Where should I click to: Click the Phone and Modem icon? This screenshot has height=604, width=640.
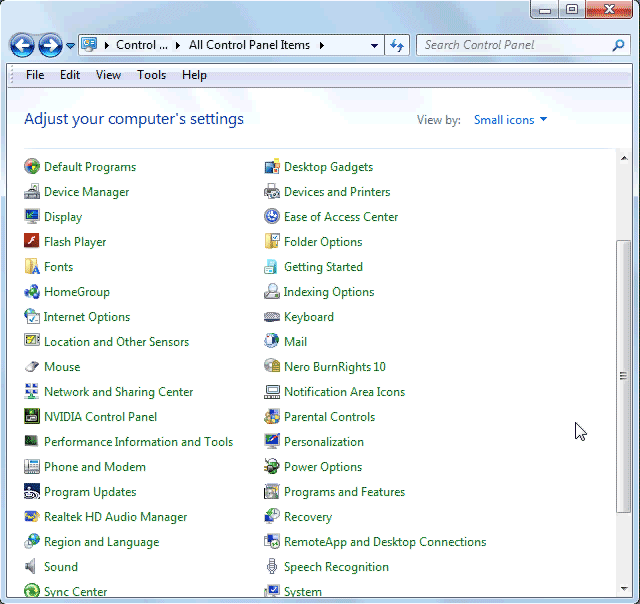pos(32,466)
